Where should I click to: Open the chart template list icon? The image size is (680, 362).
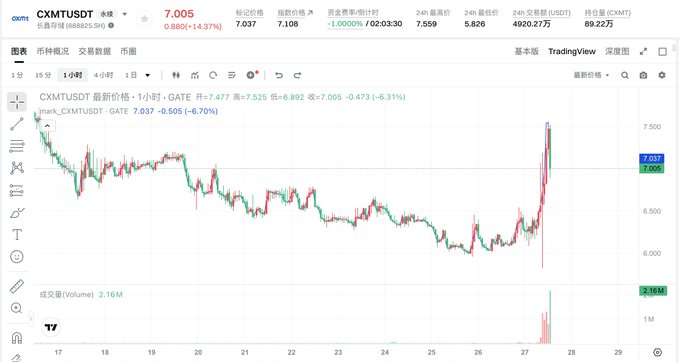coord(232,75)
